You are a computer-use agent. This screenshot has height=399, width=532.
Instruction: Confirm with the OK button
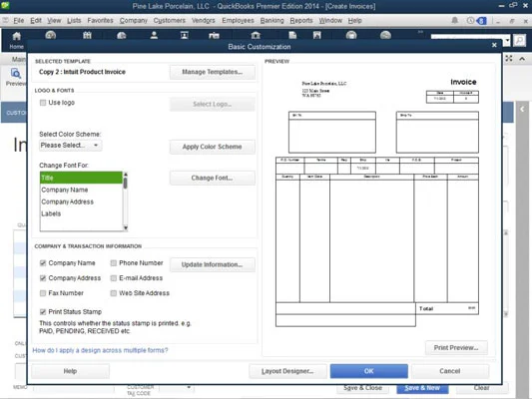point(368,371)
